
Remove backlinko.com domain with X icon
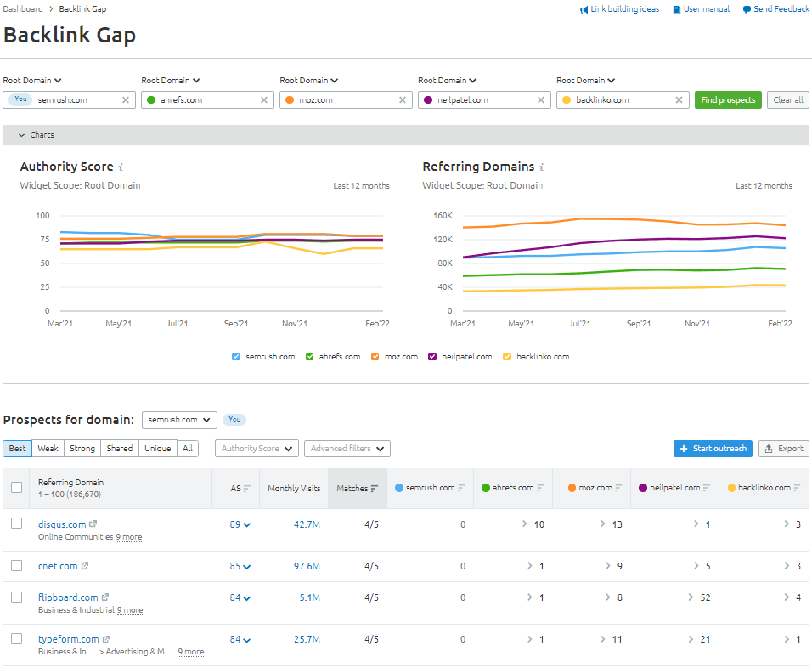(x=679, y=100)
